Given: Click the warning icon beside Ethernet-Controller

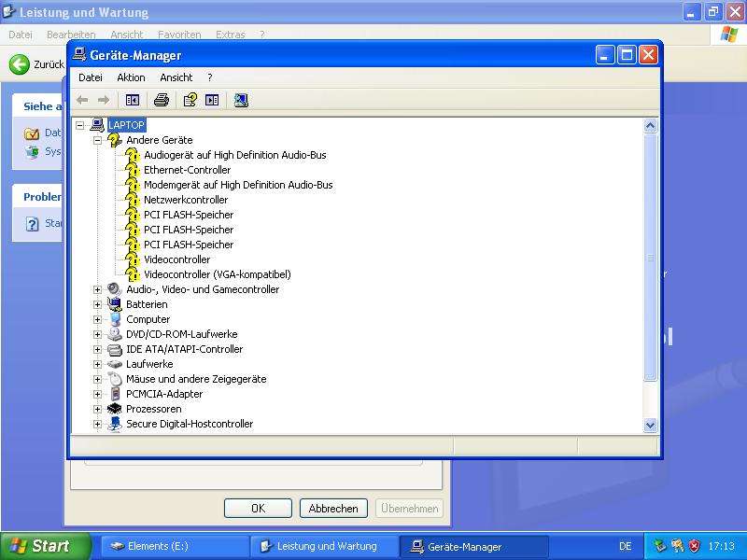Looking at the screenshot, I should click(133, 170).
